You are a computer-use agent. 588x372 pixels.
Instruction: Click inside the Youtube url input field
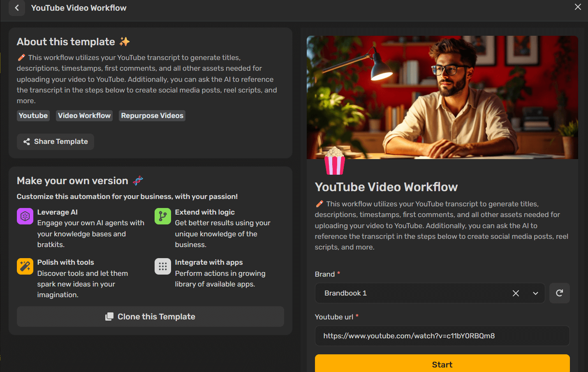tap(442, 336)
